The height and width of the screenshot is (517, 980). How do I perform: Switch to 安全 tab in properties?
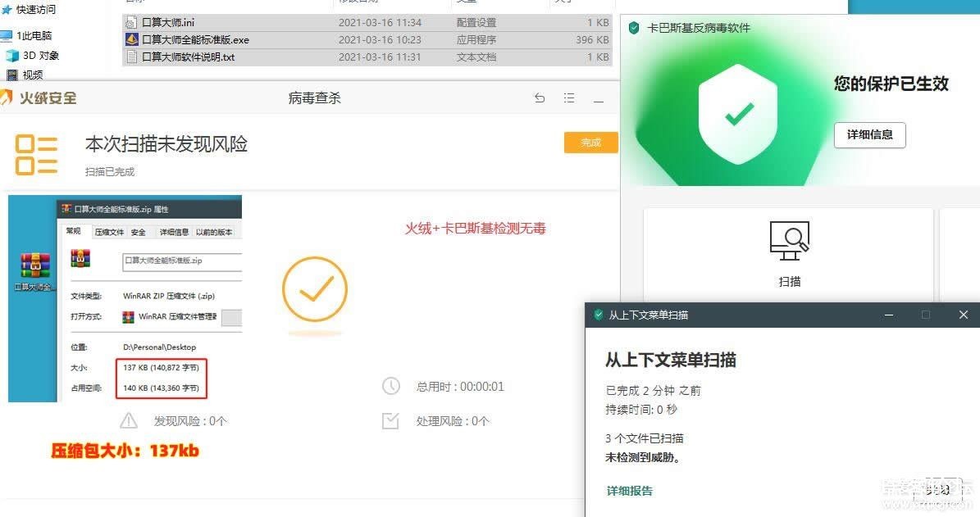[x=138, y=232]
